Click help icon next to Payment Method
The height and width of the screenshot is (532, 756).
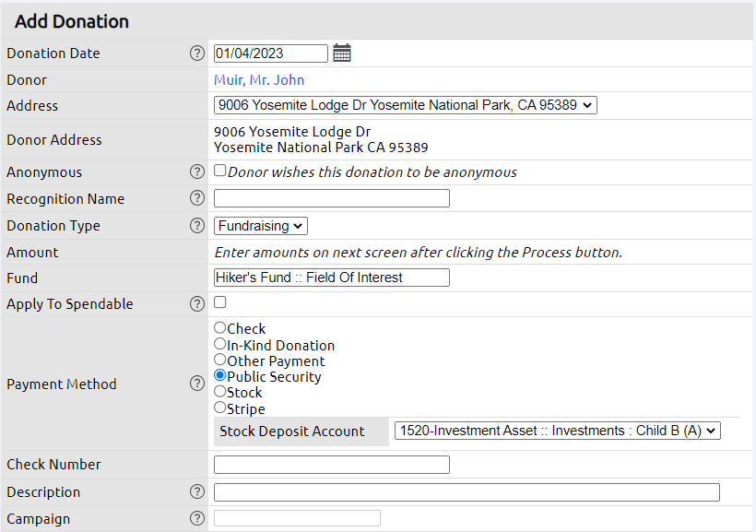(196, 384)
